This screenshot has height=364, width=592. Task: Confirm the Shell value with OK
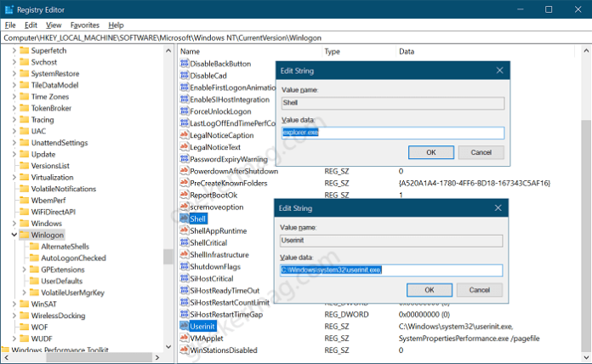coord(430,151)
